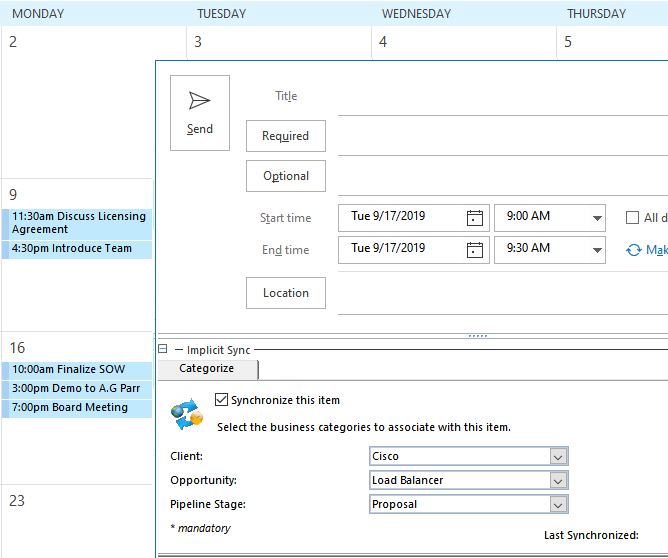
Task: Click the pane splitter dots handle
Action: [x=478, y=336]
